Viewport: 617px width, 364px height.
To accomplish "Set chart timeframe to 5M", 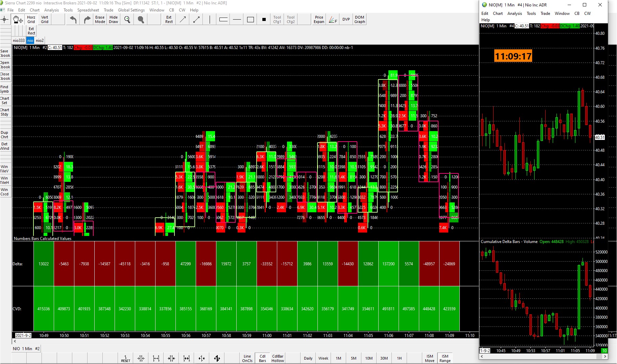I will [354, 358].
